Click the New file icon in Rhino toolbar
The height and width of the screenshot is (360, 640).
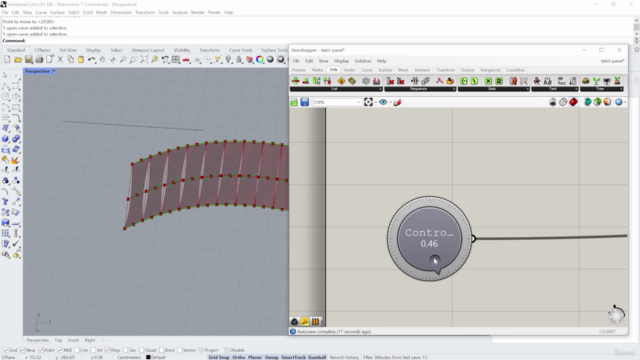[x=7, y=60]
